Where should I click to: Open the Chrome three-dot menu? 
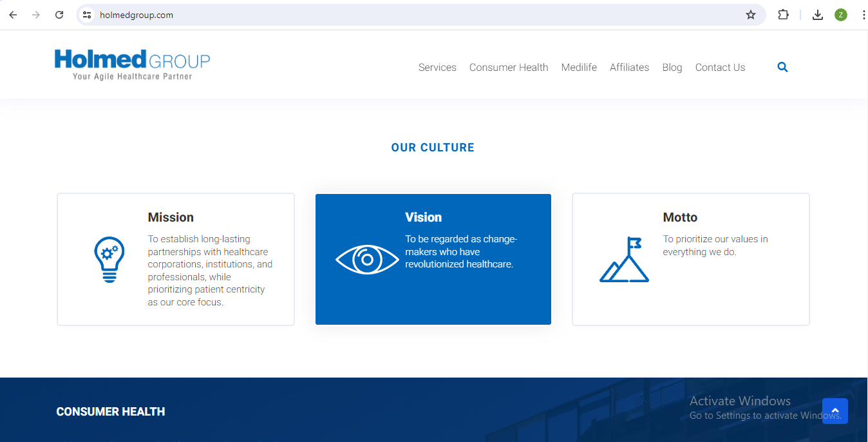pyautogui.click(x=863, y=15)
